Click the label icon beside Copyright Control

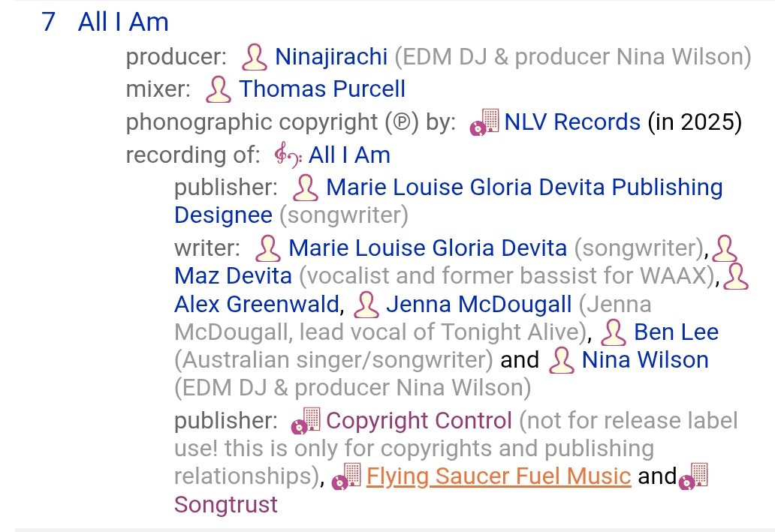pyautogui.click(x=306, y=421)
